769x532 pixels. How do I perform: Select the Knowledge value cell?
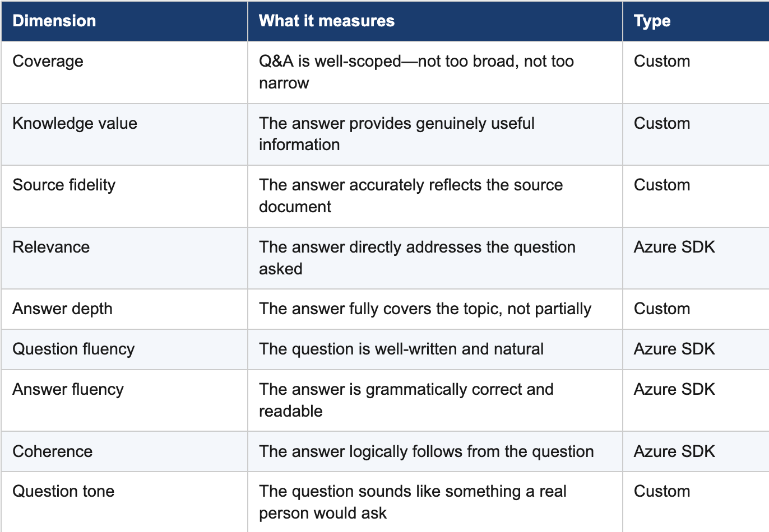75,124
